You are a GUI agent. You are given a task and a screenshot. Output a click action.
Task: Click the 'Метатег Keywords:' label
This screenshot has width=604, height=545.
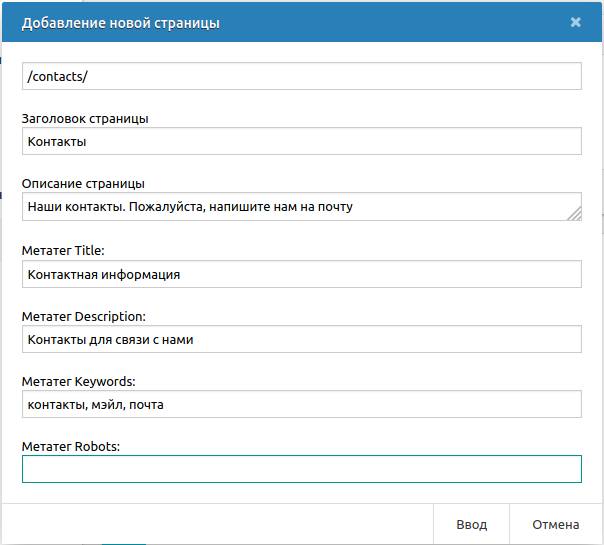click(x=79, y=382)
